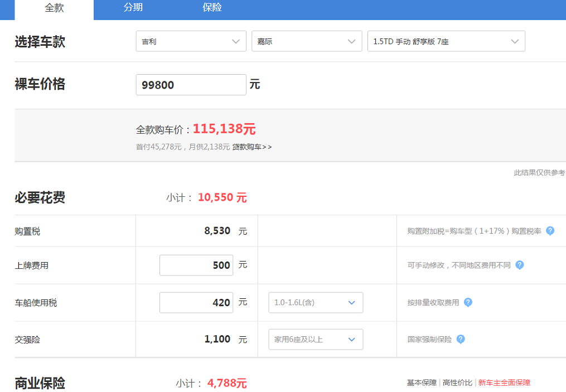
Task: Select the 高性价比 insurance option
Action: 457,383
